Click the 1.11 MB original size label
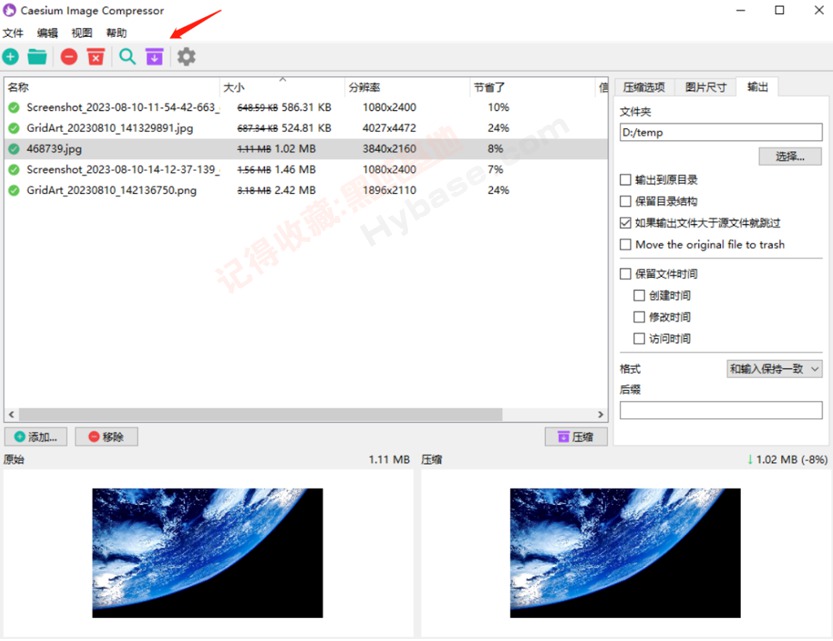833x641 pixels. (389, 459)
